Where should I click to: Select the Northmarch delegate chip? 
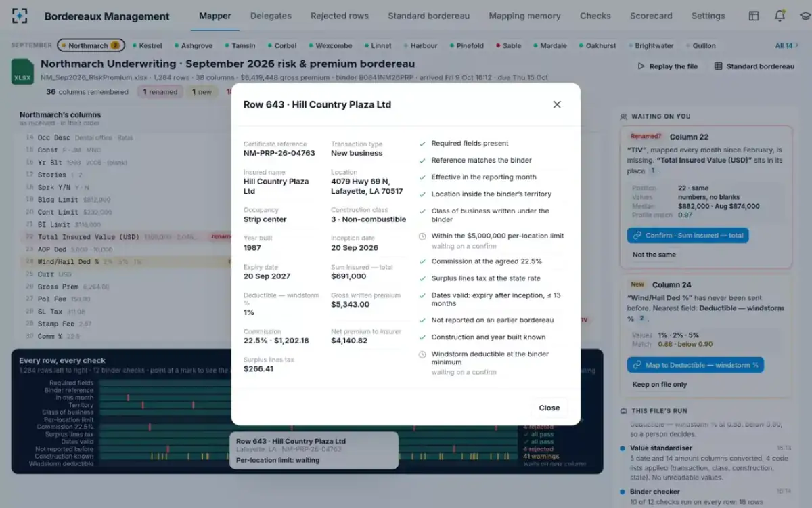point(91,46)
